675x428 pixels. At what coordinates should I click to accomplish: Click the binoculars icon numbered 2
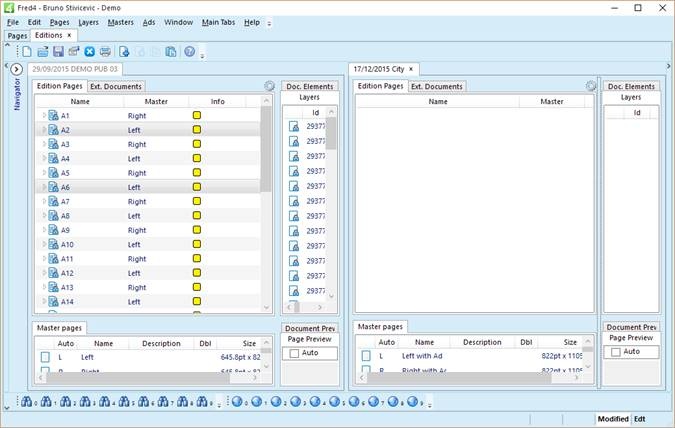point(65,401)
